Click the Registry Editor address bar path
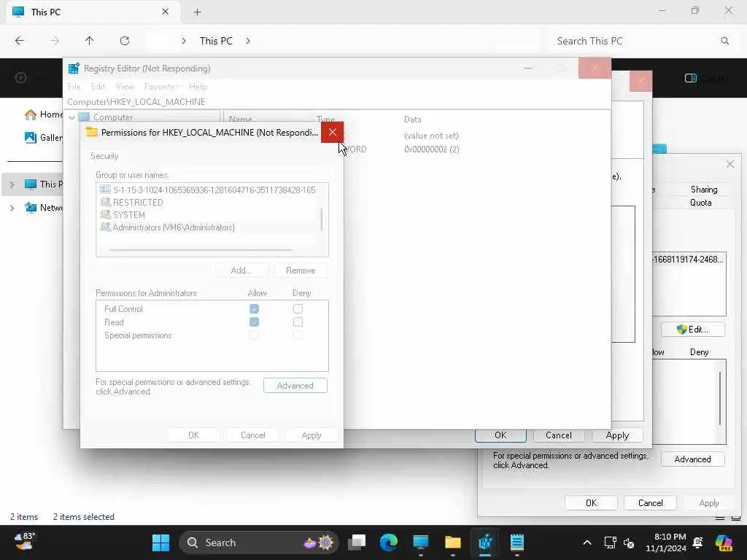This screenshot has width=747, height=560. (x=136, y=102)
